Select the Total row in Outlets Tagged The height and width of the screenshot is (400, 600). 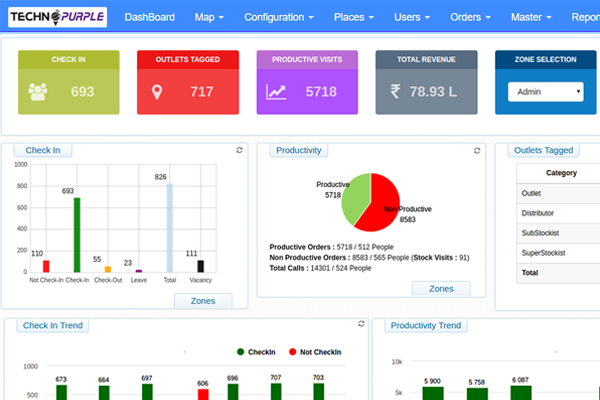point(559,273)
